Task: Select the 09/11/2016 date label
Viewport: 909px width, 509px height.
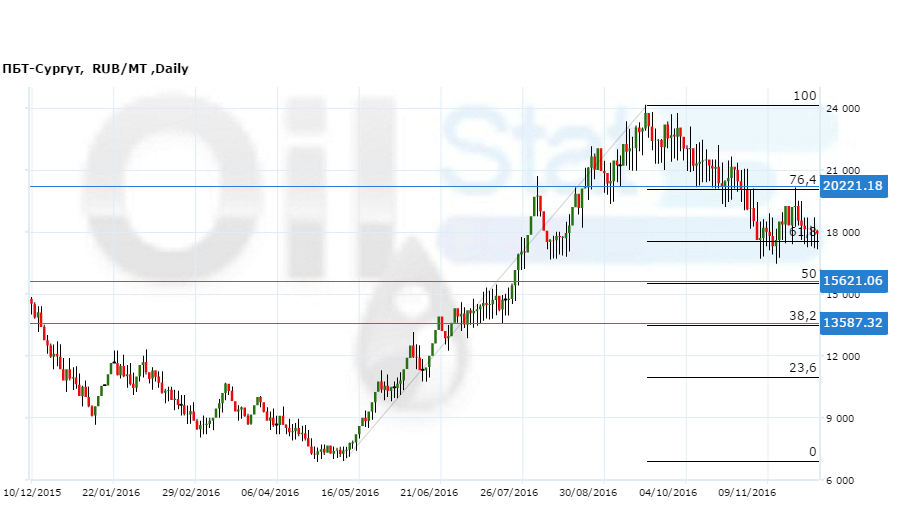Action: [x=748, y=492]
